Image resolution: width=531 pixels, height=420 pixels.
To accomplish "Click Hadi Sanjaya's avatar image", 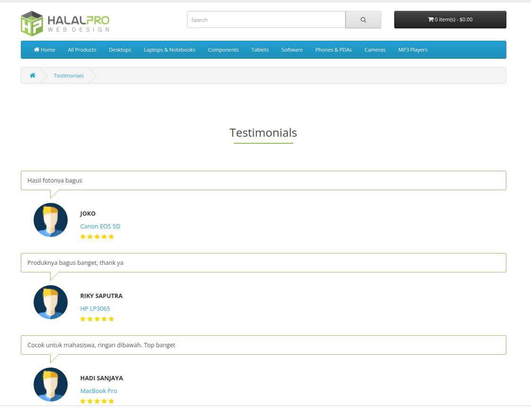I will (x=51, y=385).
